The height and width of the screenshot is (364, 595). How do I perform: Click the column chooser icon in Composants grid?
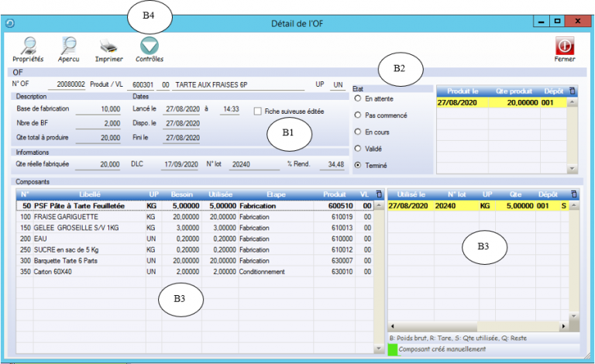click(x=378, y=194)
